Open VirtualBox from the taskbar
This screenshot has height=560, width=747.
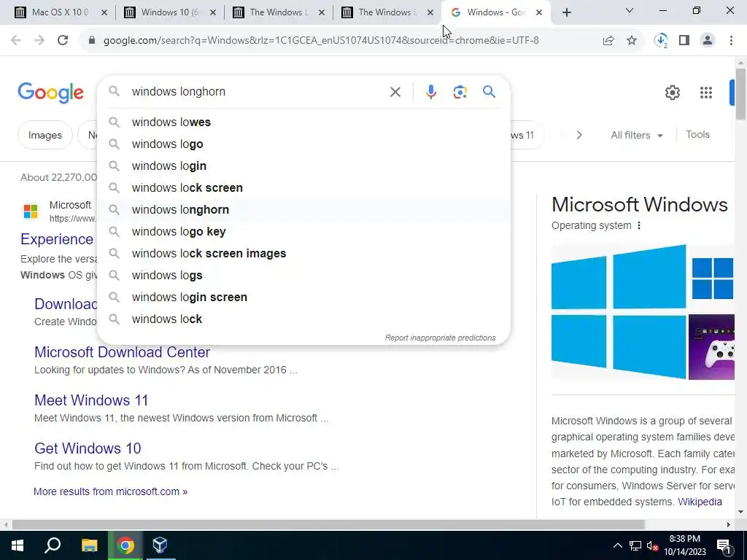click(x=160, y=545)
